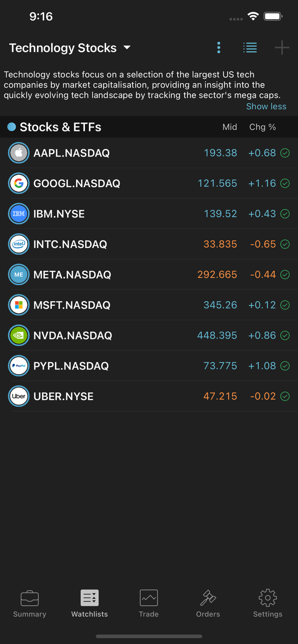Tap the Chg % column header

(262, 127)
